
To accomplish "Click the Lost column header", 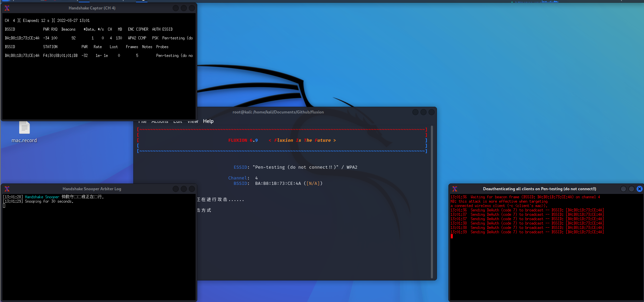I will point(114,47).
